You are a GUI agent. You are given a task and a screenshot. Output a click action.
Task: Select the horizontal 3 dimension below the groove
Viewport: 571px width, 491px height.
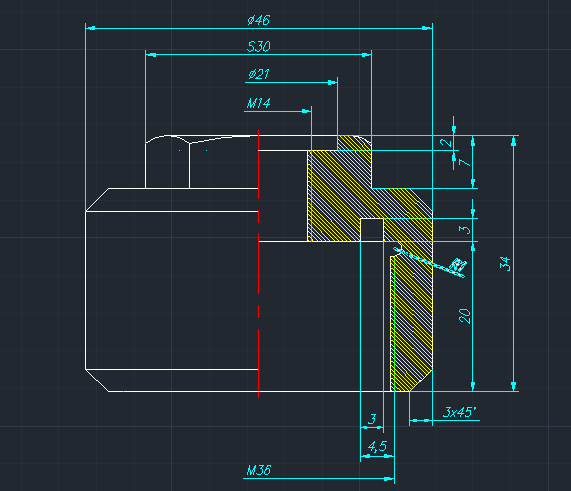tap(372, 419)
